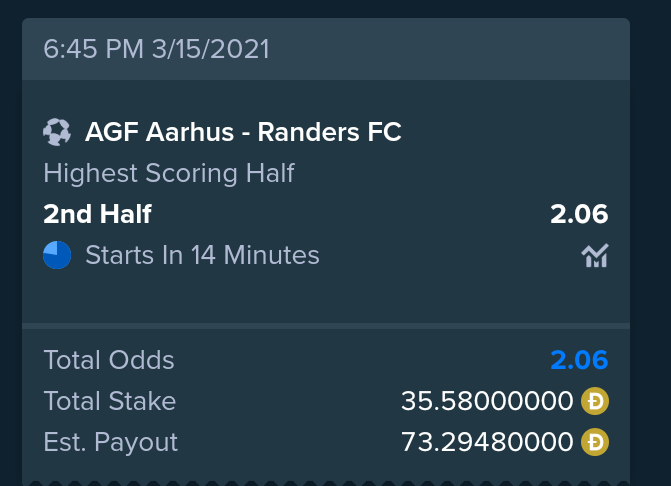Click the Total Odds label
Image resolution: width=671 pixels, height=486 pixels.
109,360
